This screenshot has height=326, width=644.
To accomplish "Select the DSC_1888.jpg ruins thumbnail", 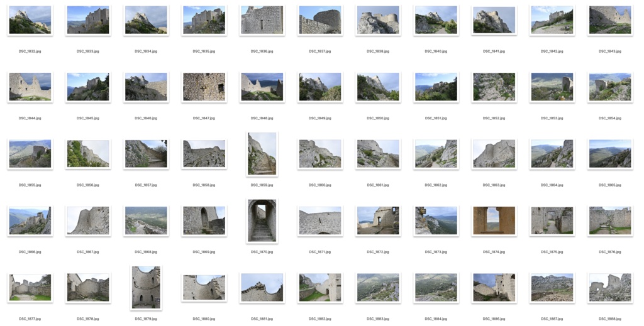I will (x=610, y=288).
